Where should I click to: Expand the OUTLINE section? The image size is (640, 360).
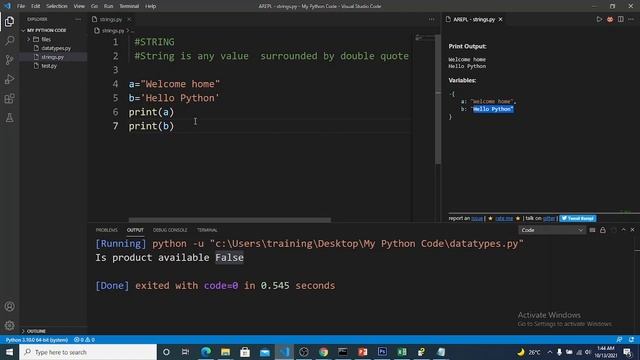pyautogui.click(x=36, y=331)
